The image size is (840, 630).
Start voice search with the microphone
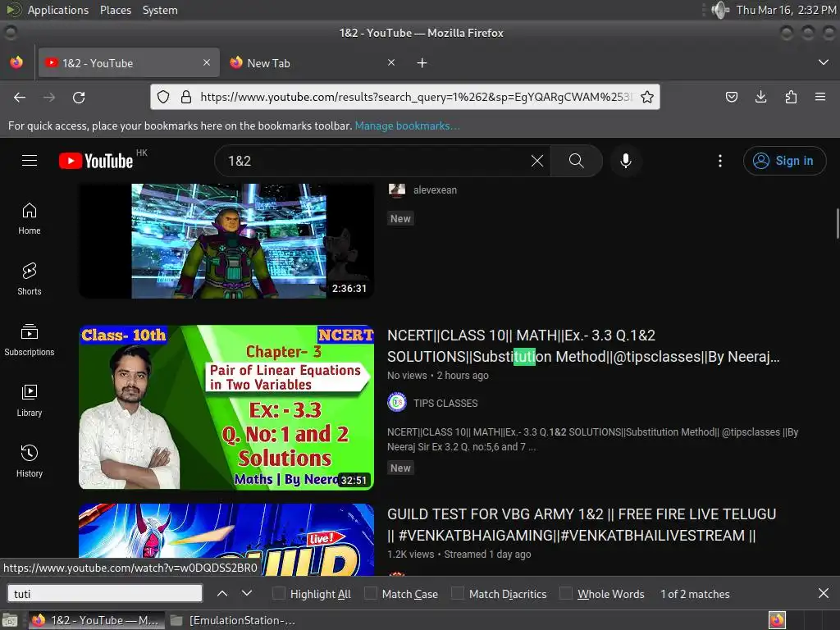tap(626, 161)
